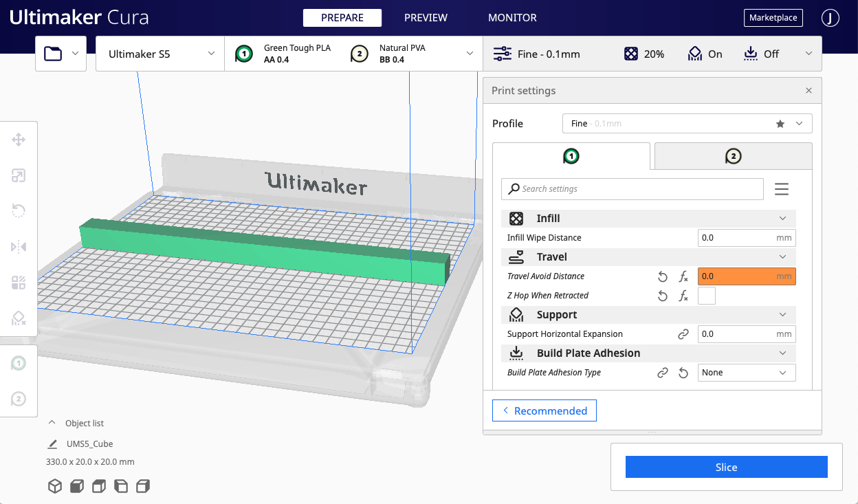The image size is (858, 504).
Task: Switch to 3D perspective view cube icon
Action: pos(54,487)
